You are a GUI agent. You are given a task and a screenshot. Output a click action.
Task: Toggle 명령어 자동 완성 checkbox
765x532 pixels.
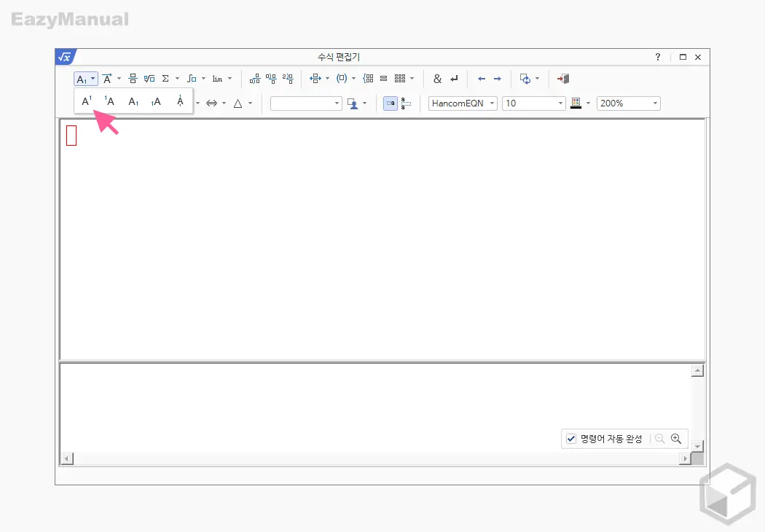[571, 439]
